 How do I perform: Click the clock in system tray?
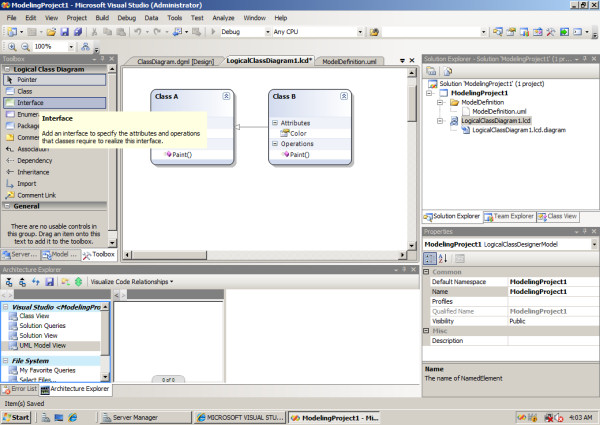[x=580, y=417]
